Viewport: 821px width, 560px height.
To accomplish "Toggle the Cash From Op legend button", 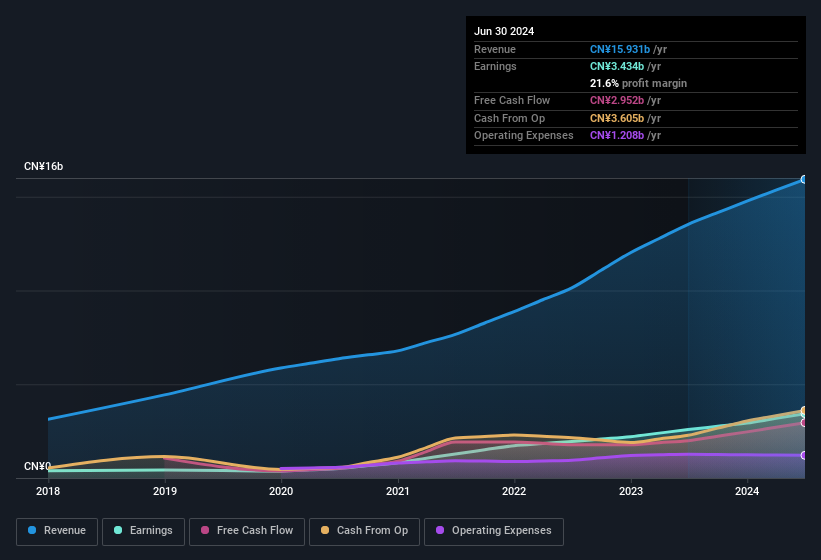I will coord(364,531).
